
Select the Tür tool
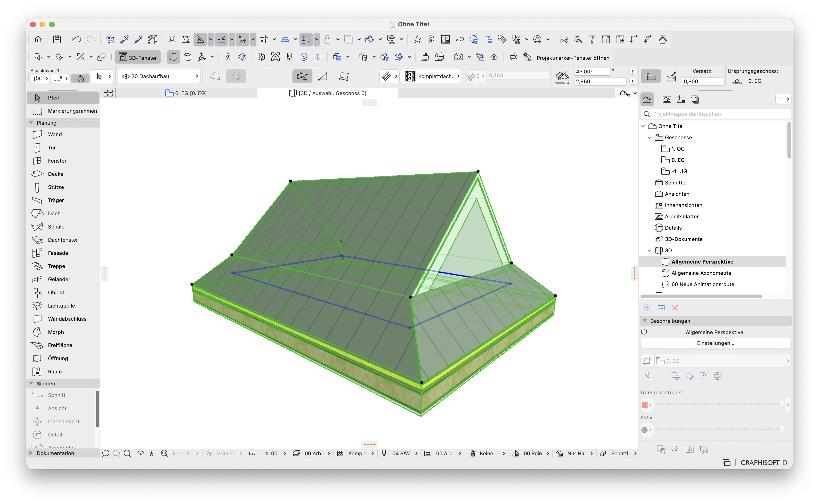(63, 147)
